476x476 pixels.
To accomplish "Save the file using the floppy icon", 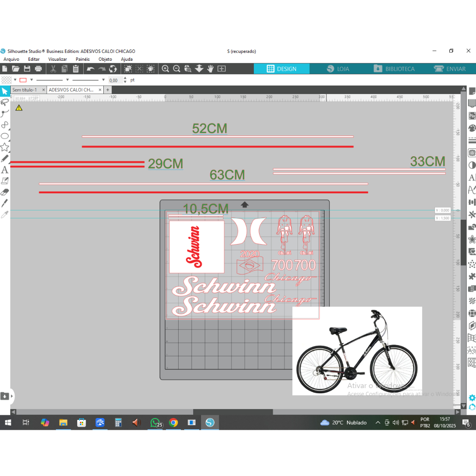I will [x=27, y=69].
